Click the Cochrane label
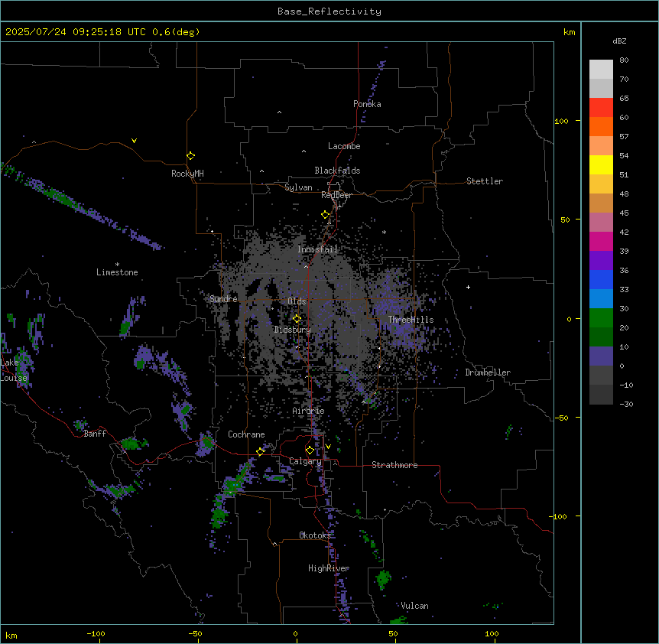659x644 pixels. (x=246, y=434)
